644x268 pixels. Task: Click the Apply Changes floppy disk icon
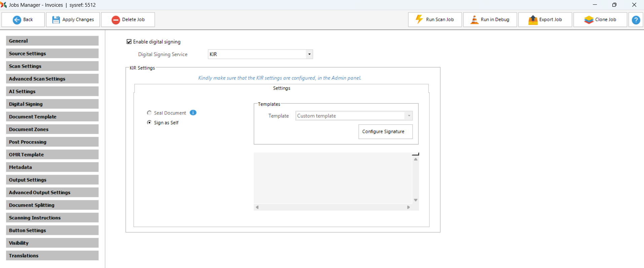56,20
